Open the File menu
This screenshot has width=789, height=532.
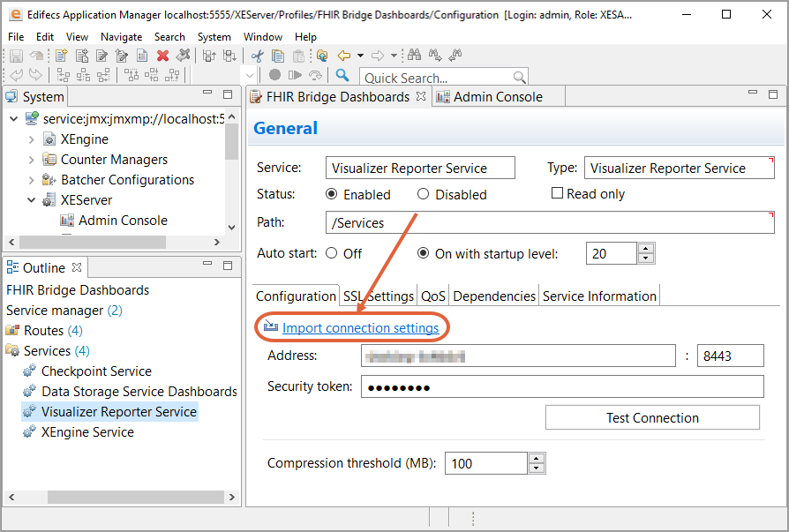click(16, 37)
